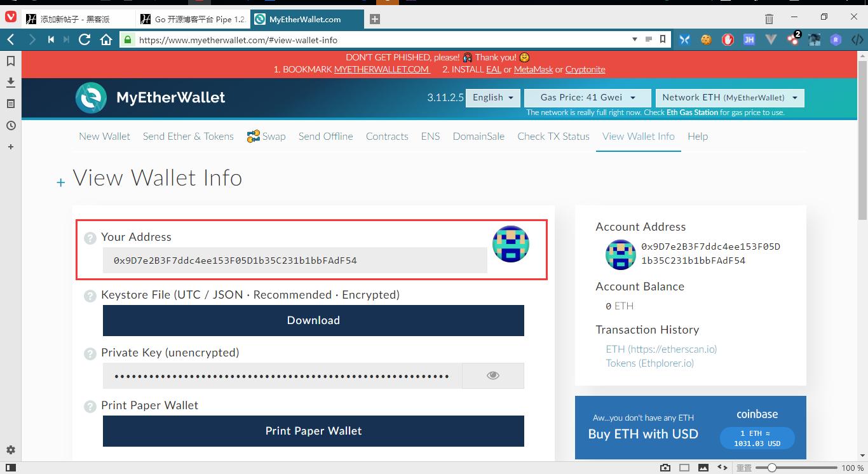Open a new browser tab
The height and width of the screenshot is (474, 868).
pyautogui.click(x=375, y=19)
